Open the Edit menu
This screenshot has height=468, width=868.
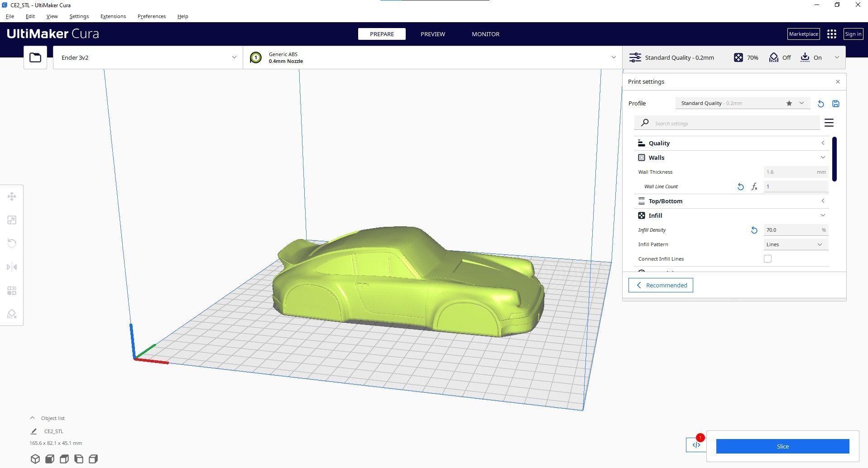click(x=30, y=16)
